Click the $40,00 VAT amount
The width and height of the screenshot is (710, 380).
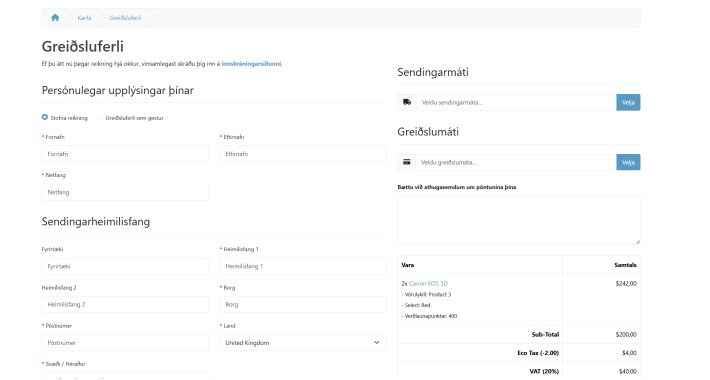[628, 371]
